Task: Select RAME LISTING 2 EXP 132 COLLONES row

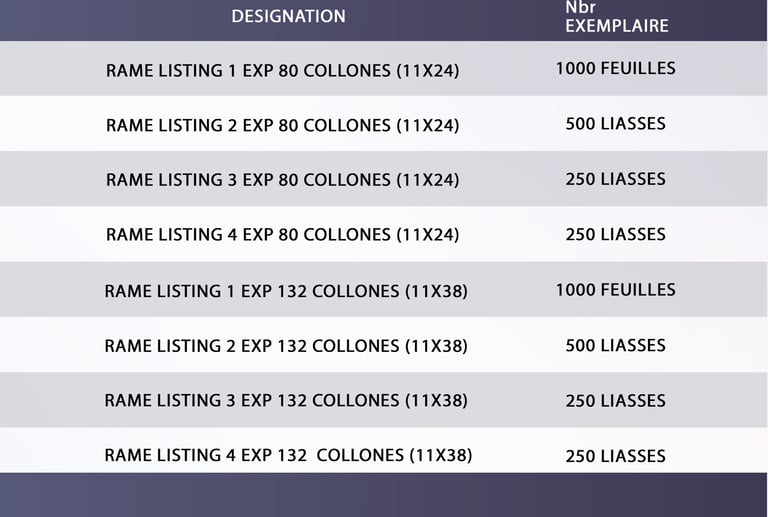Action: coord(286,346)
